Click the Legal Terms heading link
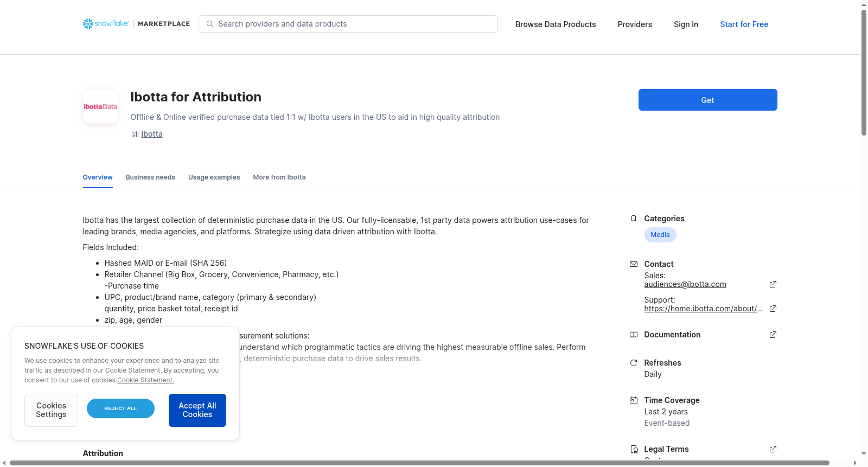The height and width of the screenshot is (467, 868). click(x=666, y=449)
